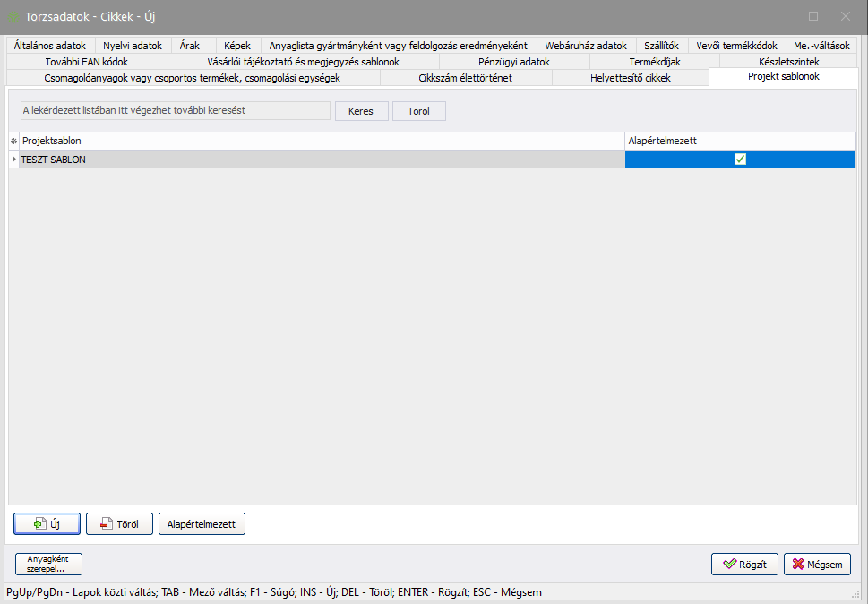868x604 pixels.
Task: Uncheck Alapértelmezett checkbox for TESZT SABLON
Action: pyautogui.click(x=740, y=160)
